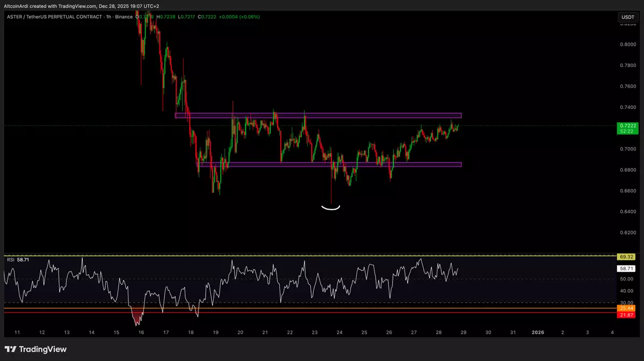
Task: Click the 69.32 yellow RSI level label
Action: (627, 257)
